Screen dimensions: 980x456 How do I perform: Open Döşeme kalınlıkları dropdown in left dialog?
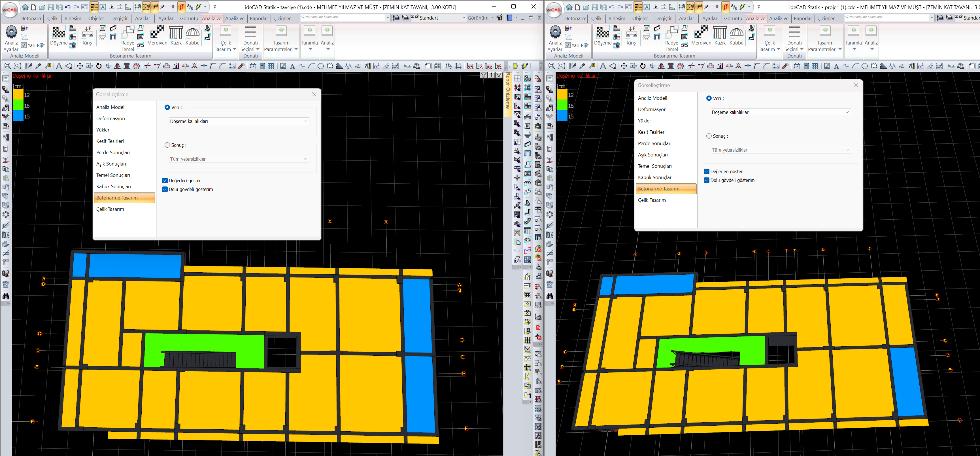(239, 121)
